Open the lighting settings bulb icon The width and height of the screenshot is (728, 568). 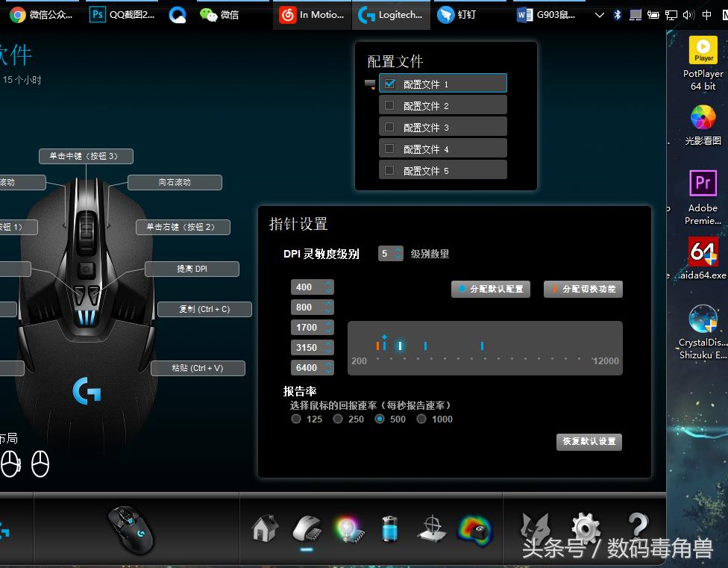[x=348, y=529]
